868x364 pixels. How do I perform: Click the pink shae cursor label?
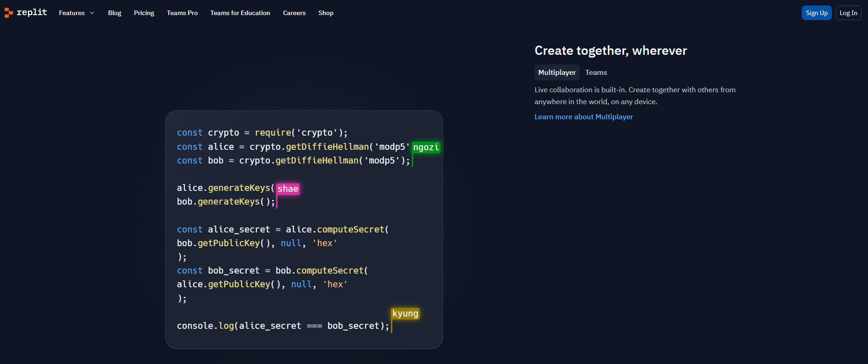click(288, 189)
